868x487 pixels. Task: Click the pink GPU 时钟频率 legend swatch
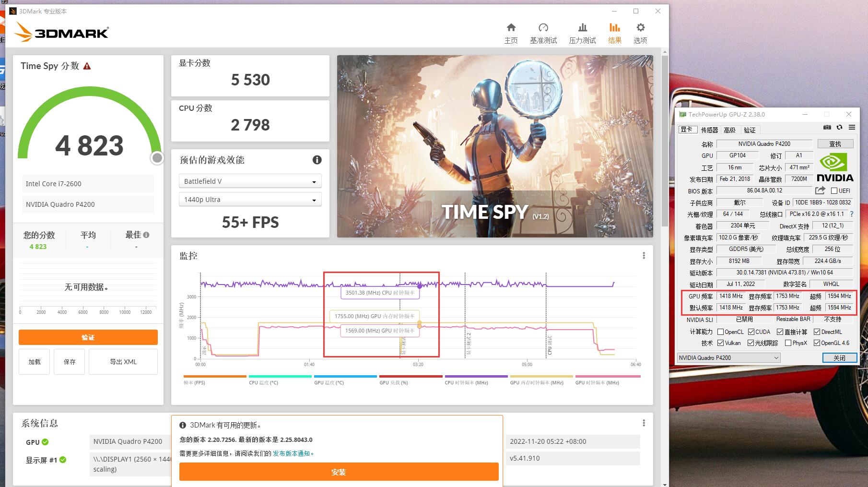(x=608, y=377)
